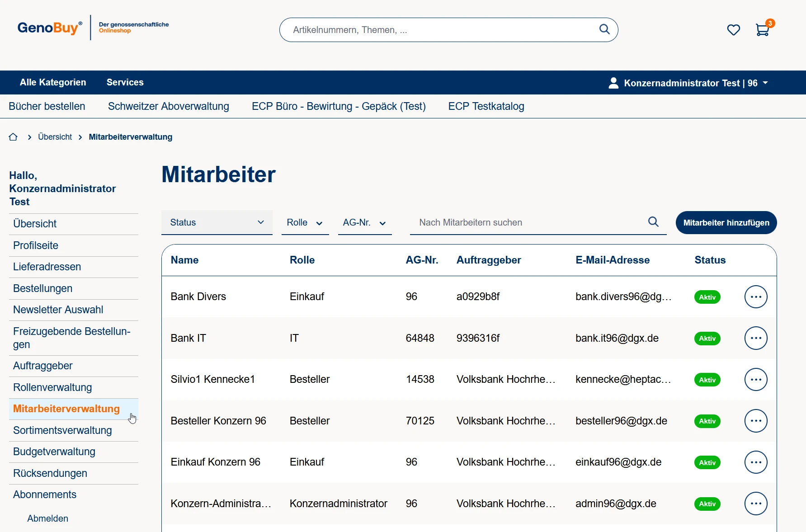Open the Konzernadministrator Test account menu
Viewport: 806px width, 532px height.
(x=688, y=83)
